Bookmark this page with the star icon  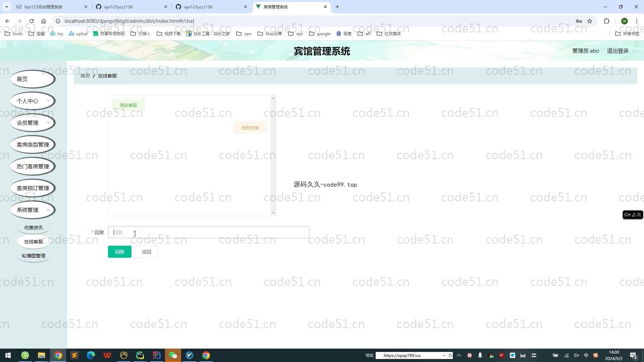point(590,21)
